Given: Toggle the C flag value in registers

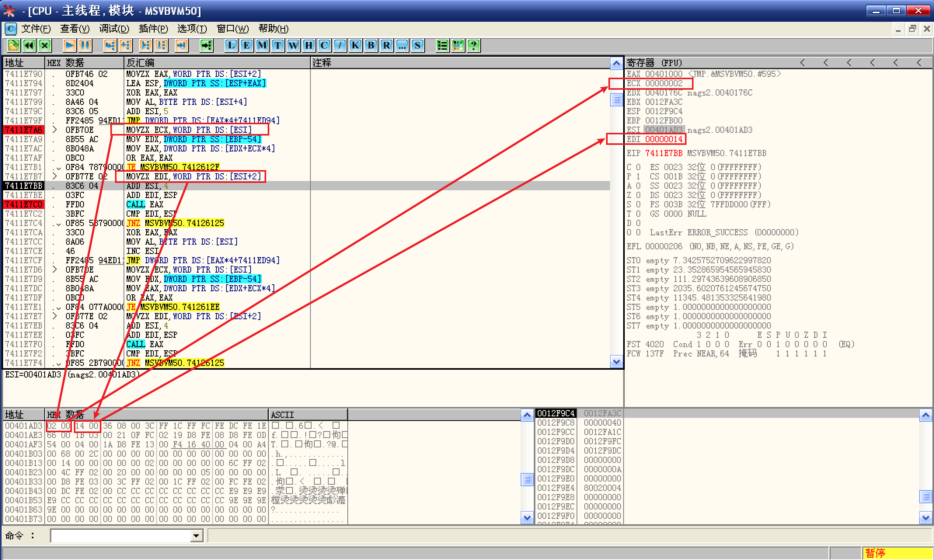Looking at the screenshot, I should [x=638, y=167].
